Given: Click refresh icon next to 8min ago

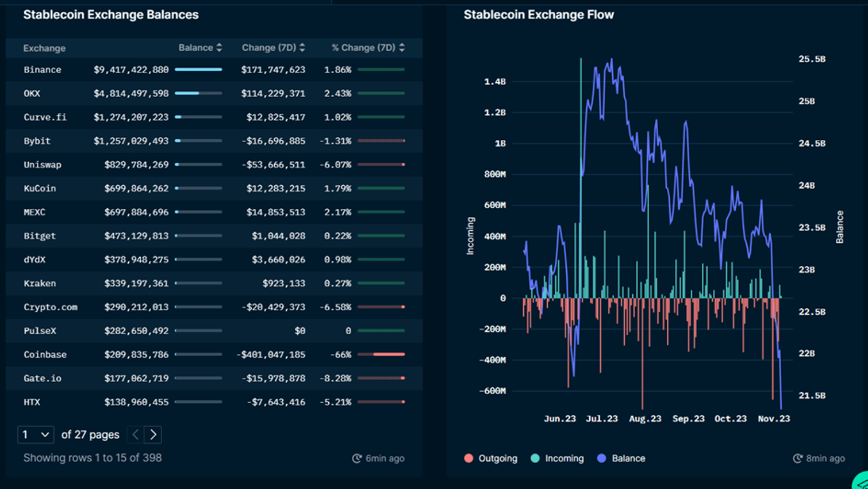Looking at the screenshot, I should tap(797, 459).
